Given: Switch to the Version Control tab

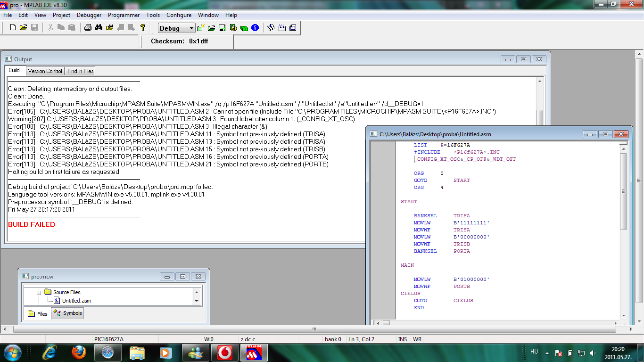Looking at the screenshot, I should click(x=45, y=71).
